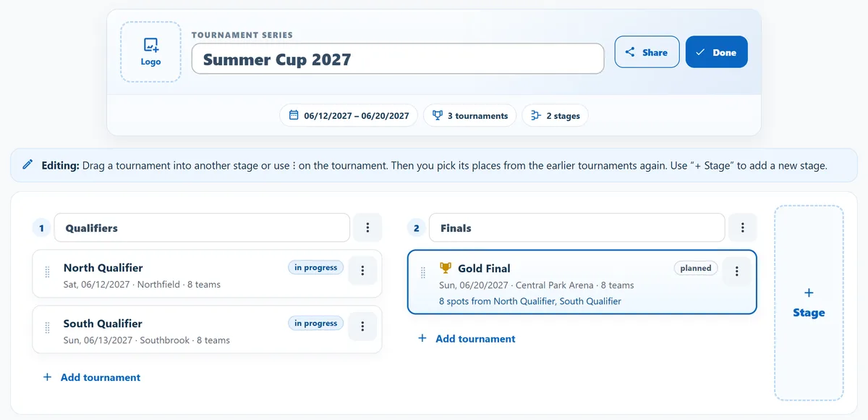Image resolution: width=868 pixels, height=420 pixels.
Task: Click the 2 stages chip
Action: [556, 116]
